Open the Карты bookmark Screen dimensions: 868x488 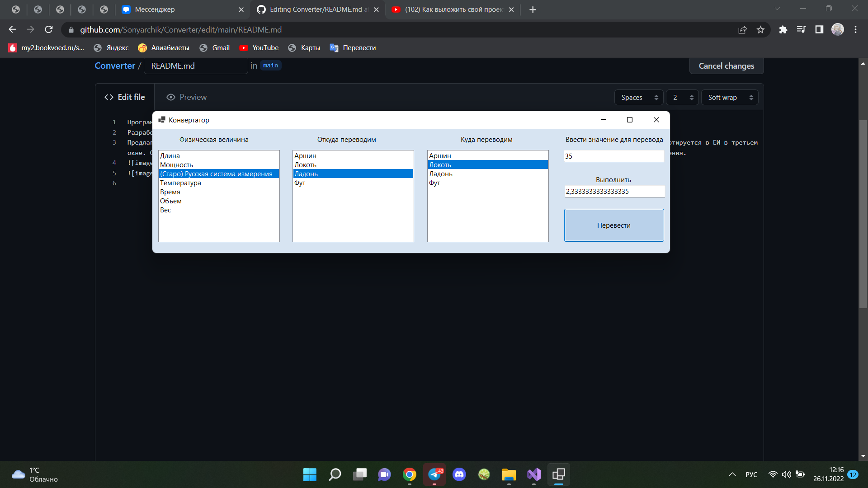click(304, 47)
